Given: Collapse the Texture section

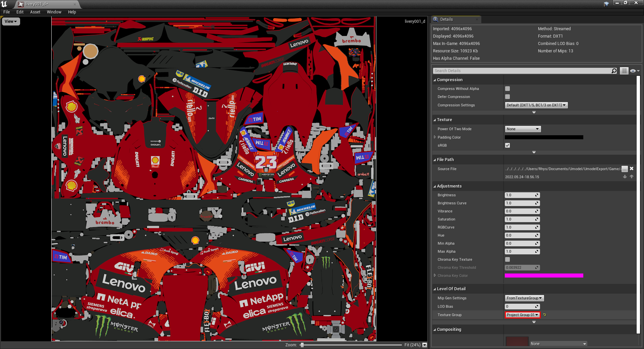Looking at the screenshot, I should click(x=435, y=120).
